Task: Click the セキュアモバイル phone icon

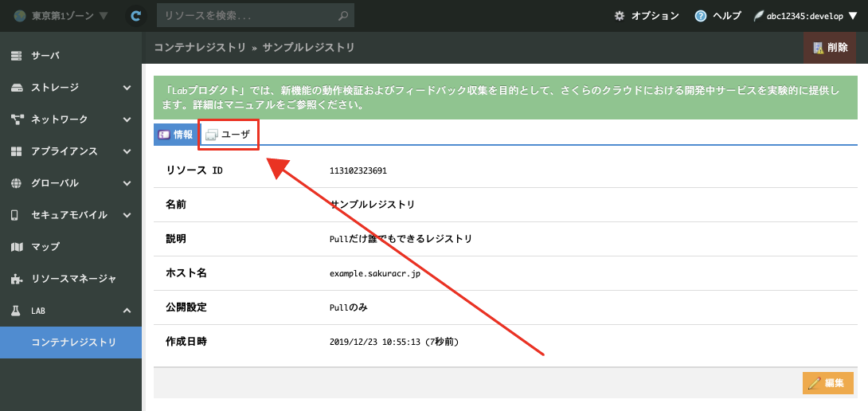Action: (x=15, y=215)
